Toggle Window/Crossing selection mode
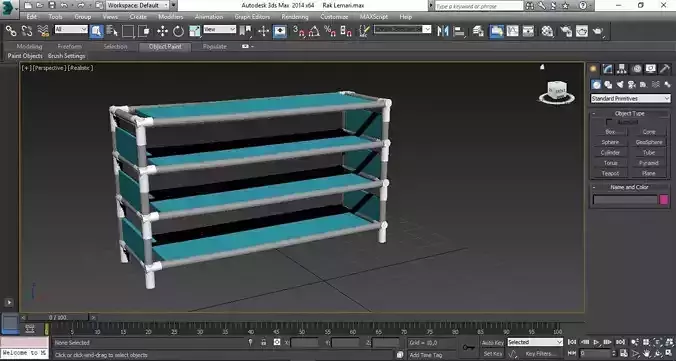676x361 pixels. pyautogui.click(x=144, y=31)
